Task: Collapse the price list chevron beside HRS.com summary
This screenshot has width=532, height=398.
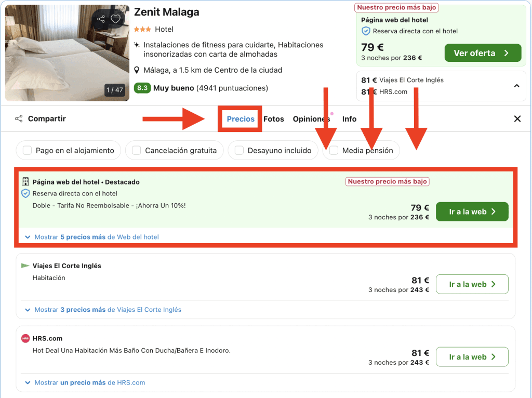Action: click(516, 86)
